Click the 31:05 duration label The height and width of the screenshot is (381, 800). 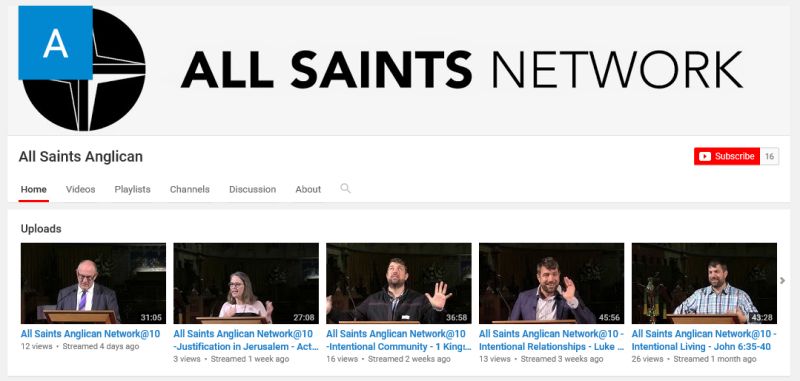[x=151, y=317]
